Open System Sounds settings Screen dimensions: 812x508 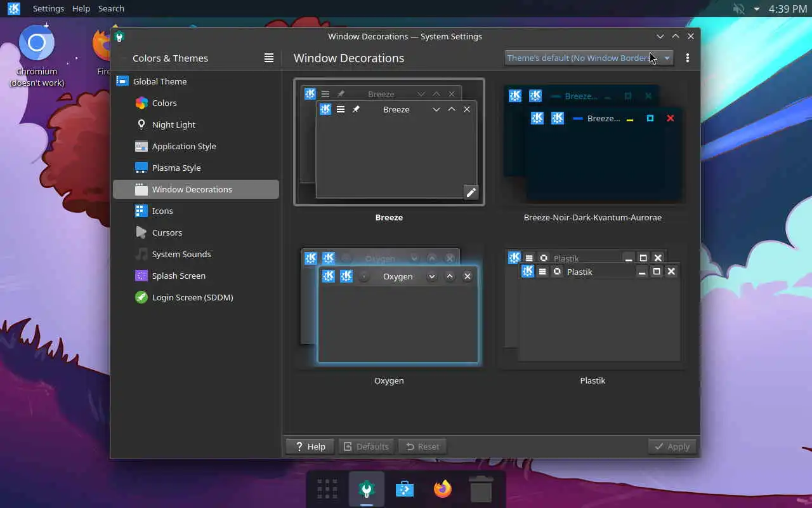coord(195,254)
